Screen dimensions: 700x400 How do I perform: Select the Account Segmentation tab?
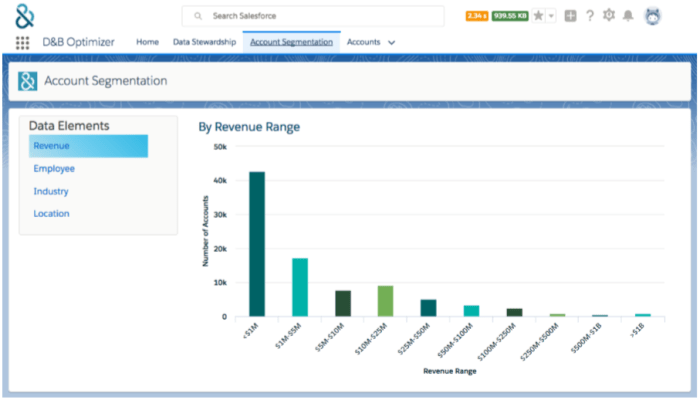click(x=292, y=42)
